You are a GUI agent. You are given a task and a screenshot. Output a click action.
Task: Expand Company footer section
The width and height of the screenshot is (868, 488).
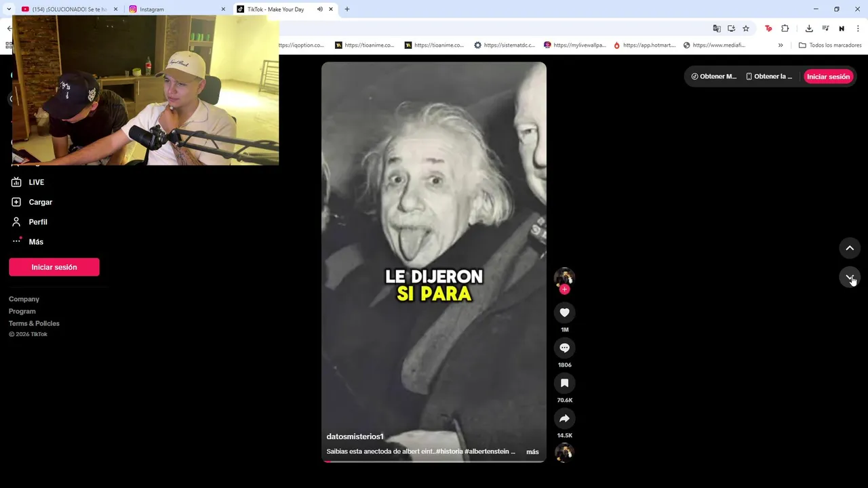click(x=24, y=299)
